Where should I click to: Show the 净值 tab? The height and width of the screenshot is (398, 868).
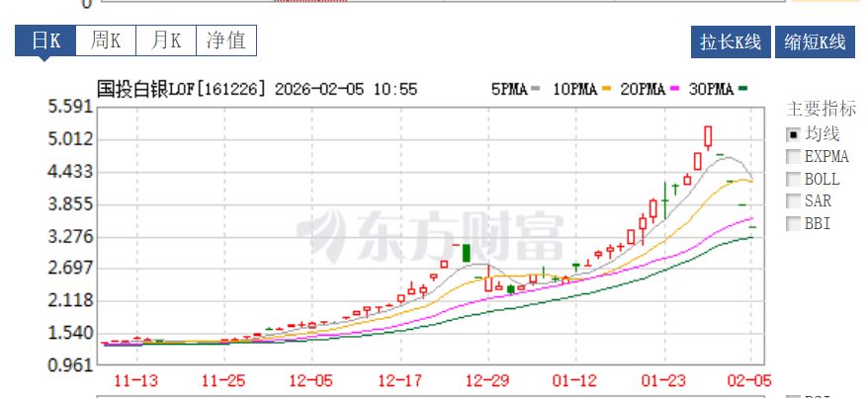click(226, 40)
